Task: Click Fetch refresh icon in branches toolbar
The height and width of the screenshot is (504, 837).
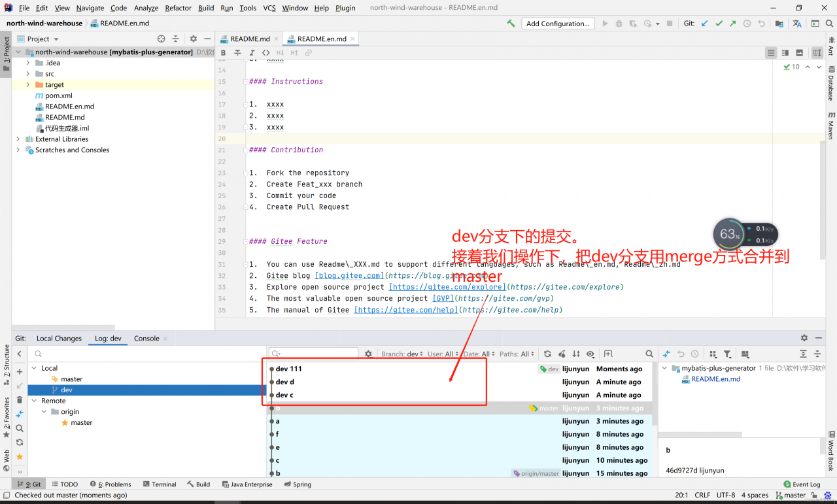Action: pyautogui.click(x=20, y=443)
